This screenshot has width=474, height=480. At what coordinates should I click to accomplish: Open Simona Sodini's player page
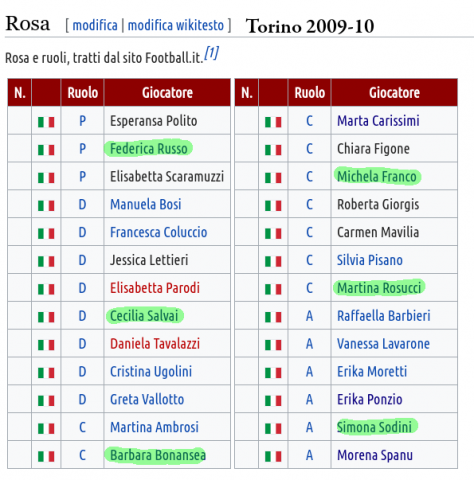tap(374, 427)
